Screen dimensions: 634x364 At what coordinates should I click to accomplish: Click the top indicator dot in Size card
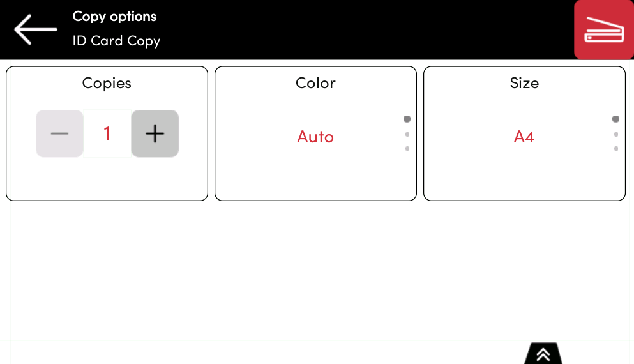pyautogui.click(x=615, y=119)
